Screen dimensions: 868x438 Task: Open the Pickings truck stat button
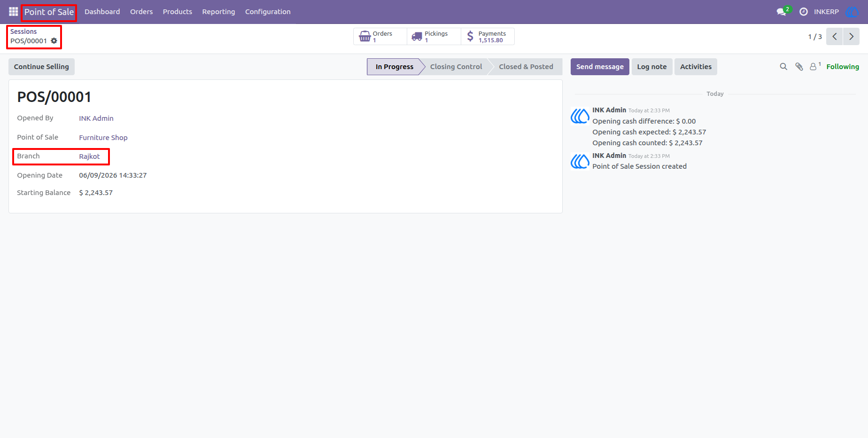click(x=434, y=37)
